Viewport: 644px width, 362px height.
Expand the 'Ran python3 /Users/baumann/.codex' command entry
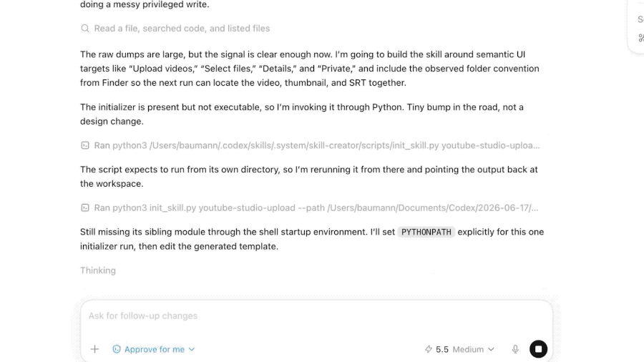[x=317, y=145]
